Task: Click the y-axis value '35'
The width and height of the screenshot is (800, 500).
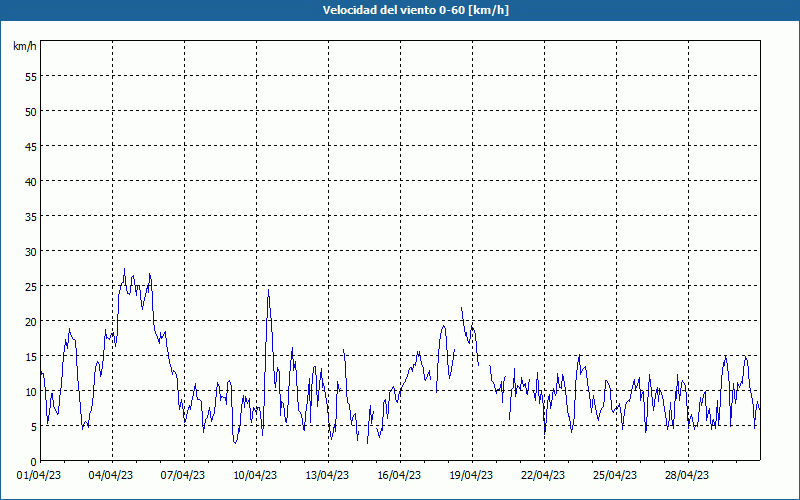Action: tap(31, 216)
